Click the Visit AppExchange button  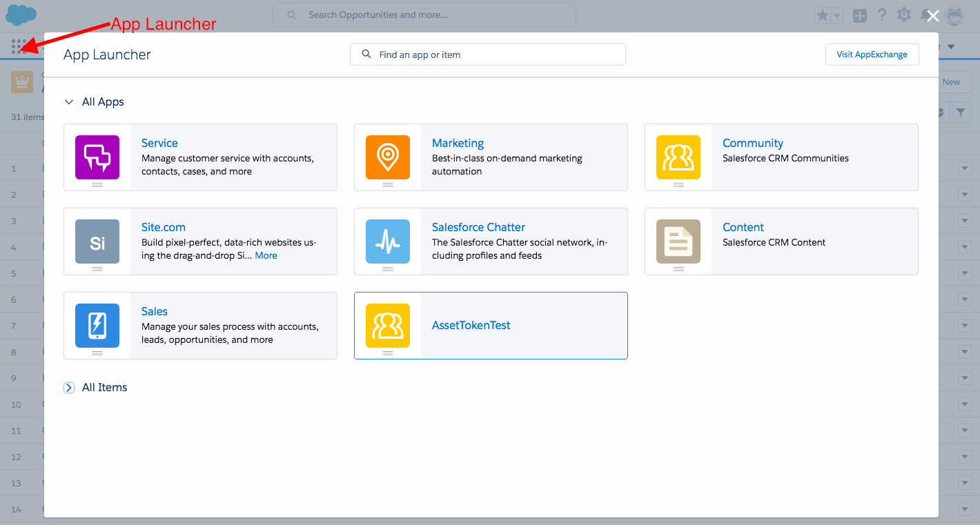coord(872,55)
